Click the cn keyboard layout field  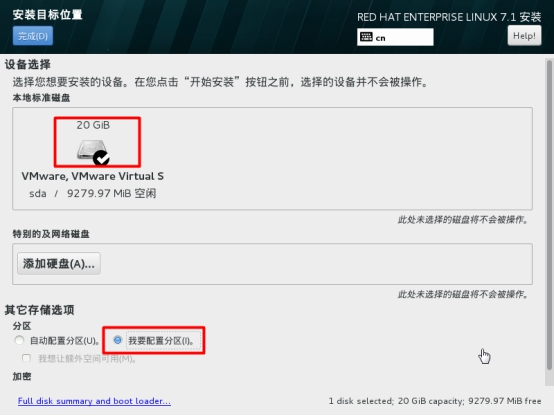tap(395, 37)
